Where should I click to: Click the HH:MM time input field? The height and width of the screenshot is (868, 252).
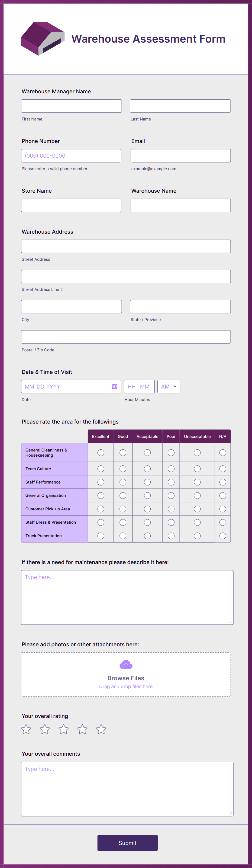click(x=139, y=386)
